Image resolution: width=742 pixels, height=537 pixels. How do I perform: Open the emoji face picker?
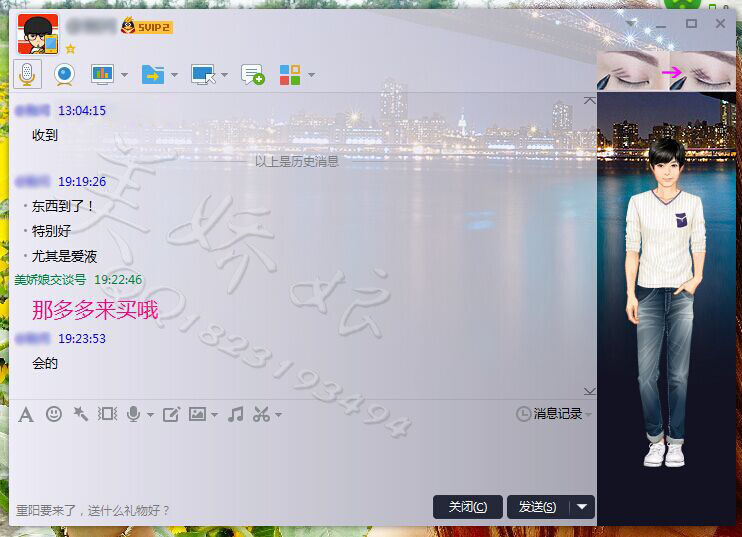54,414
